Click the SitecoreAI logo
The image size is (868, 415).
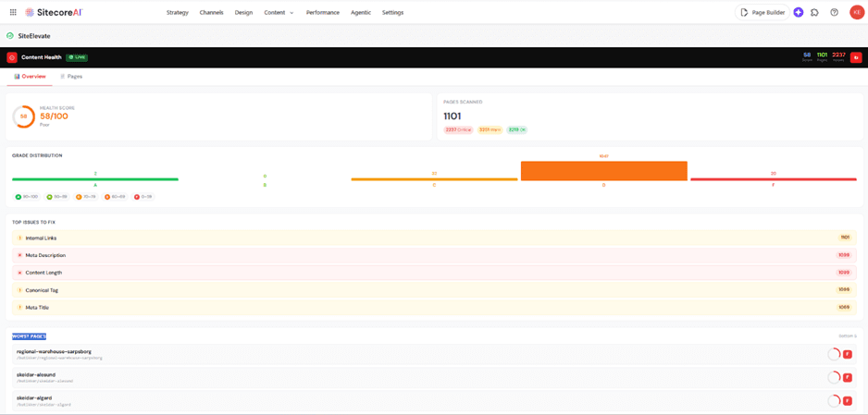point(55,12)
